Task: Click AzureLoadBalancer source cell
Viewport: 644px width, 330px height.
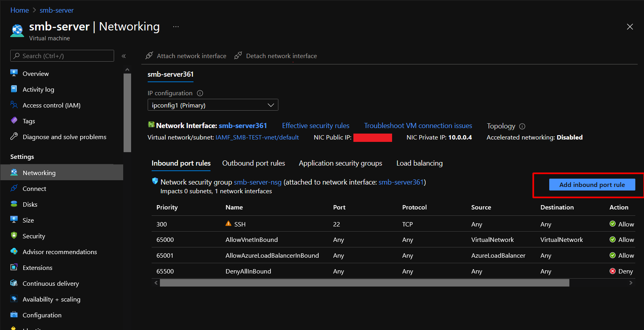Action: pos(498,256)
